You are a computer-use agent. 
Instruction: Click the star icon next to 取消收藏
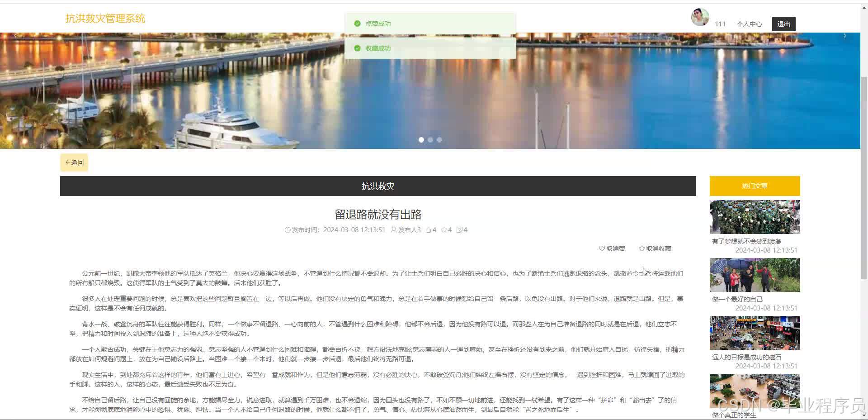(642, 248)
